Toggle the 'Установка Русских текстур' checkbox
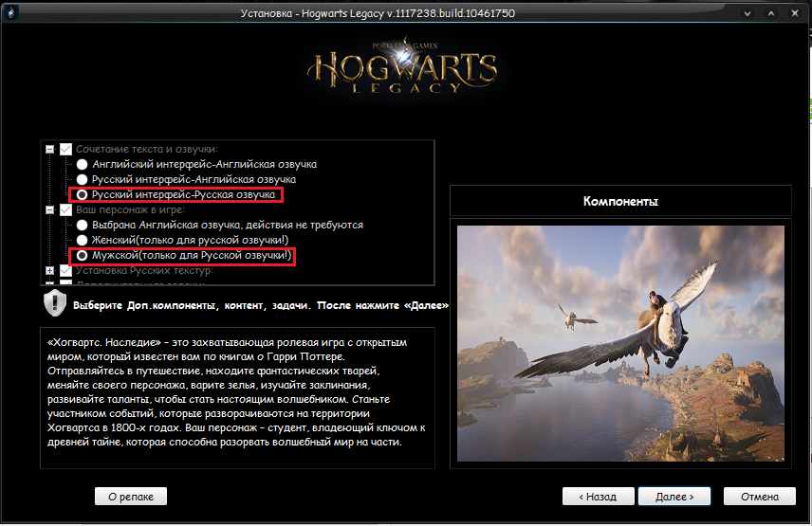The width and height of the screenshot is (812, 526). click(x=65, y=270)
